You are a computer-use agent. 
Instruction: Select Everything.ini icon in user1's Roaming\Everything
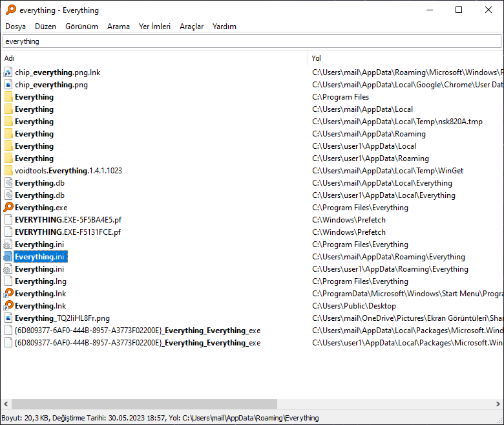coord(8,269)
